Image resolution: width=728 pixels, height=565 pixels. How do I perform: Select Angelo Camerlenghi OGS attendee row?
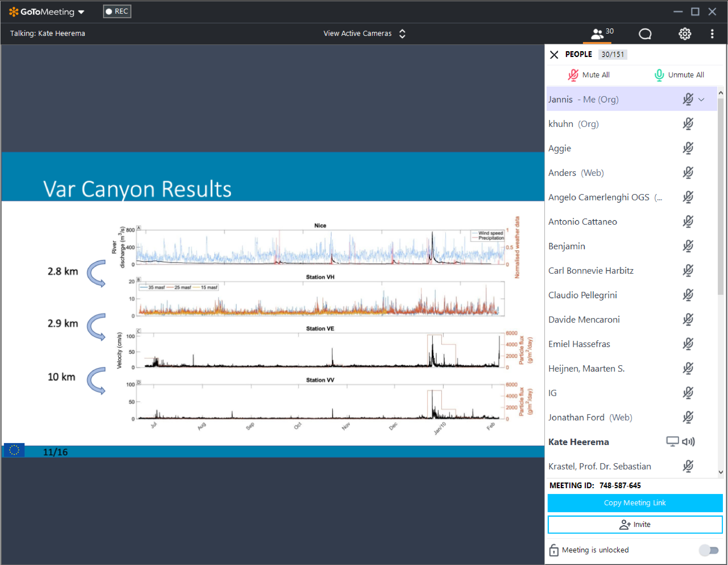coord(632,197)
